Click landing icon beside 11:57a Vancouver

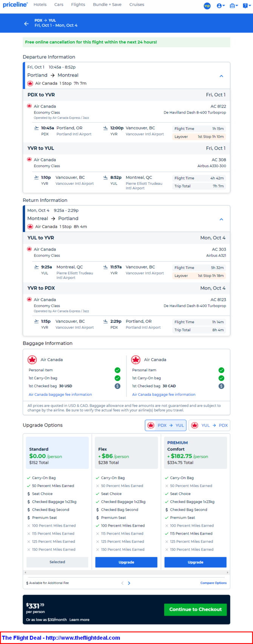pyautogui.click(x=105, y=267)
